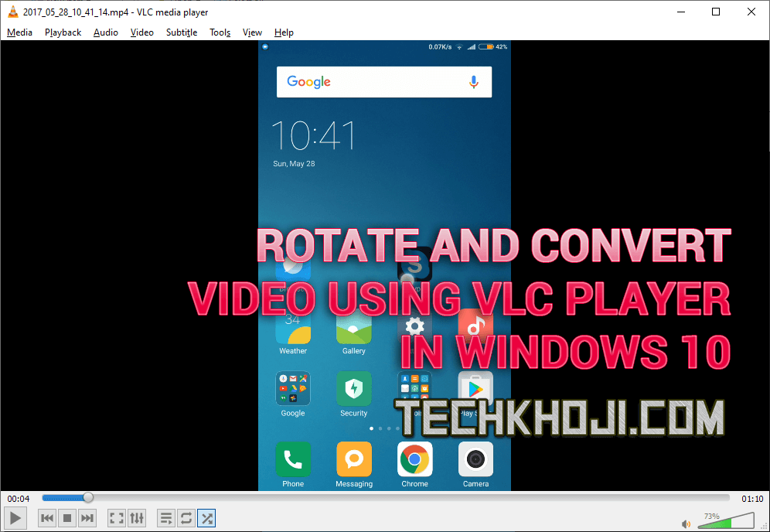The width and height of the screenshot is (770, 532).
Task: Click the Play Store icon in video
Action: (475, 389)
